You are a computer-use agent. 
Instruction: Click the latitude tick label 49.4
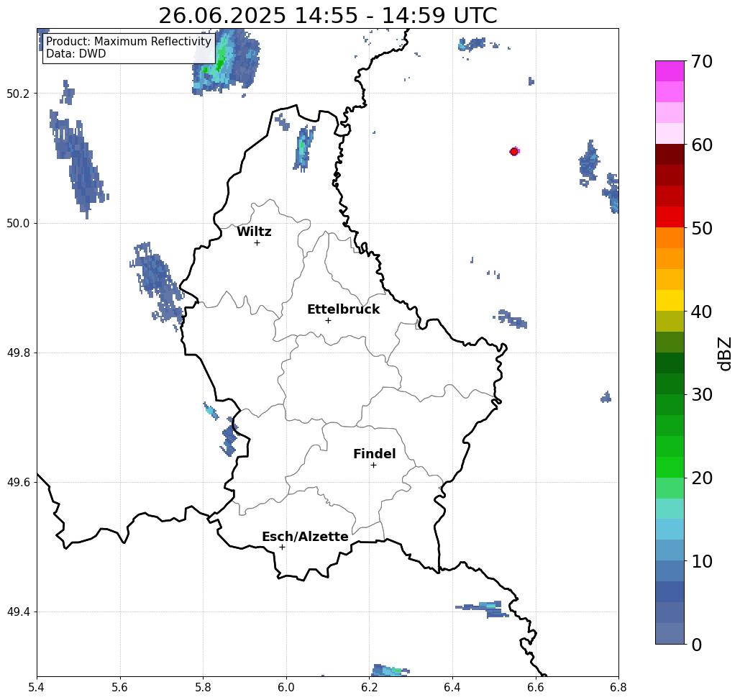click(x=17, y=612)
